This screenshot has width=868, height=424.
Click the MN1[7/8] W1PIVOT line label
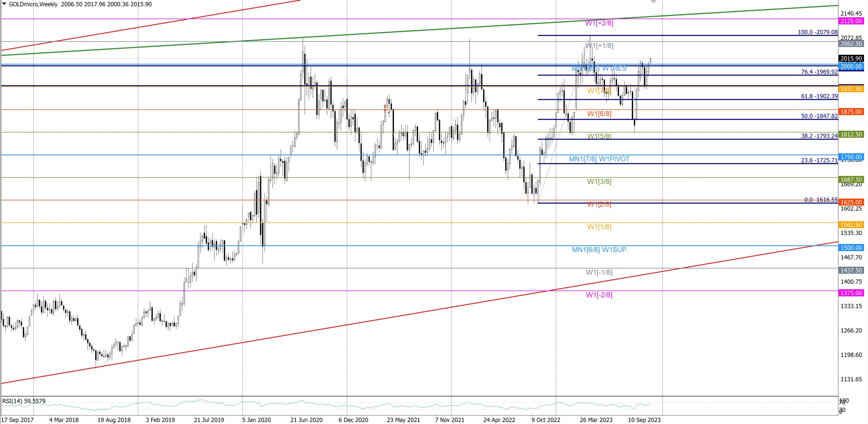[x=599, y=159]
